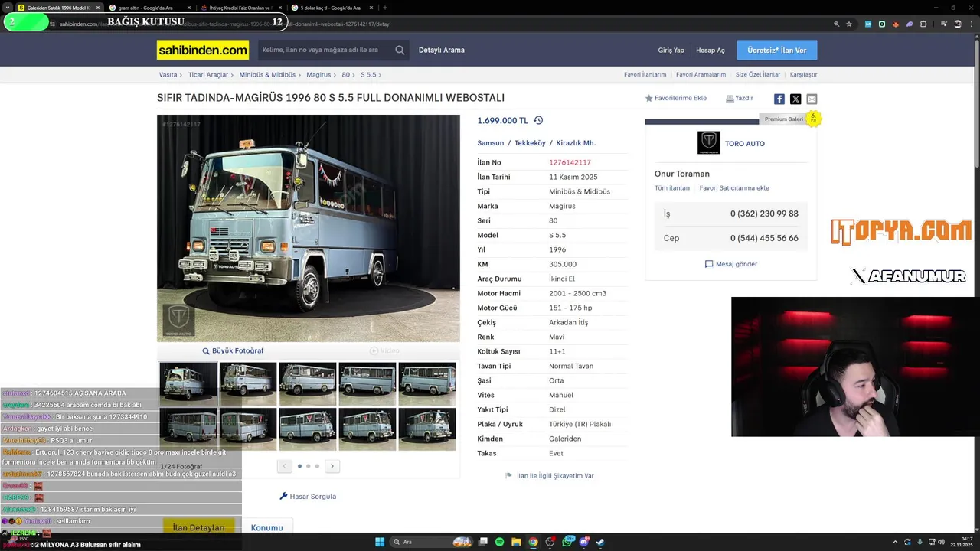This screenshot has height=551, width=980.
Task: Open Konumu tab
Action: (266, 527)
